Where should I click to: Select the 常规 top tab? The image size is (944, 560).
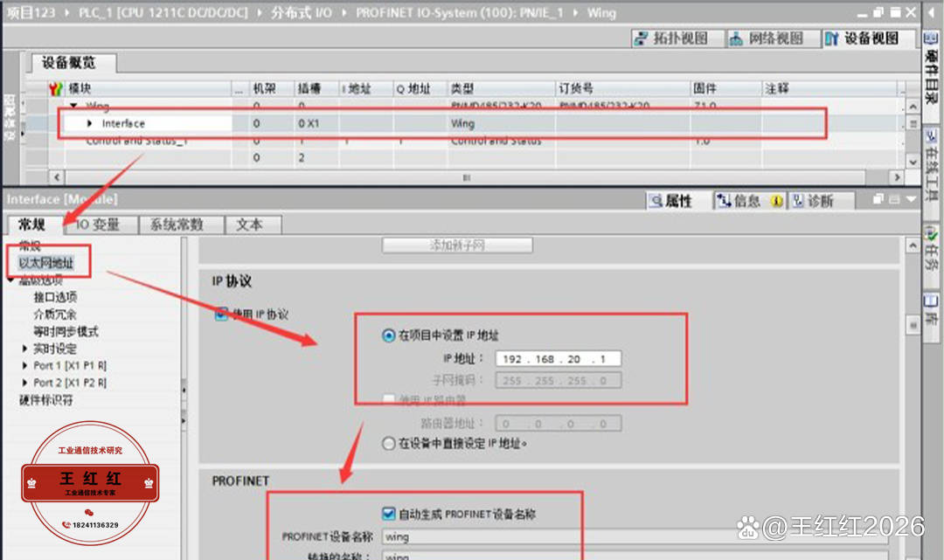click(x=32, y=225)
